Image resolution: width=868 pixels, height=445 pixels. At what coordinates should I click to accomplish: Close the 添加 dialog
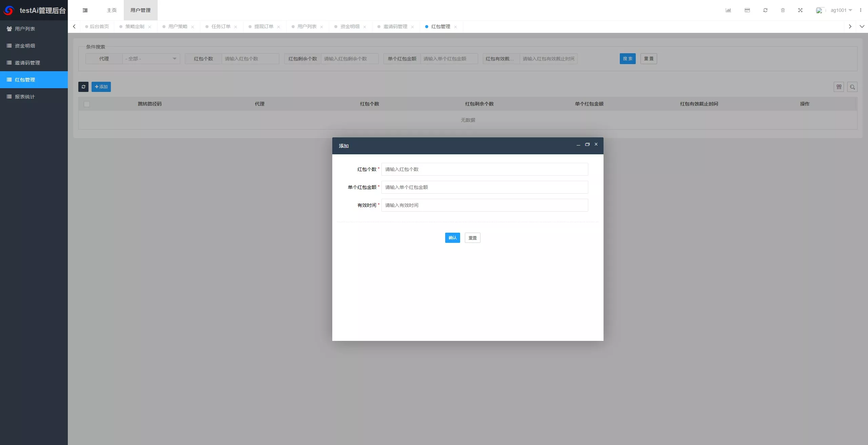tap(596, 144)
